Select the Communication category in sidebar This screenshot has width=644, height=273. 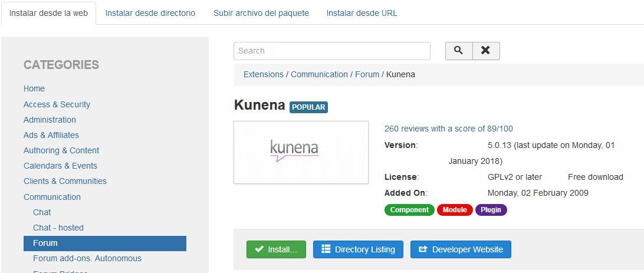(x=52, y=197)
